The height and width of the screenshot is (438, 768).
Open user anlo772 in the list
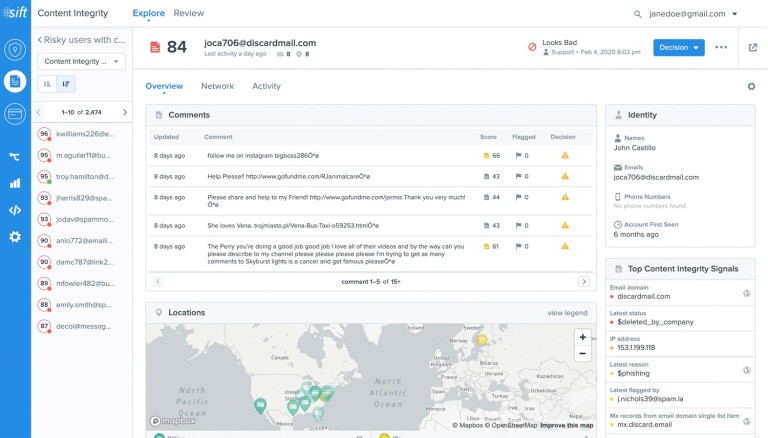(x=81, y=241)
